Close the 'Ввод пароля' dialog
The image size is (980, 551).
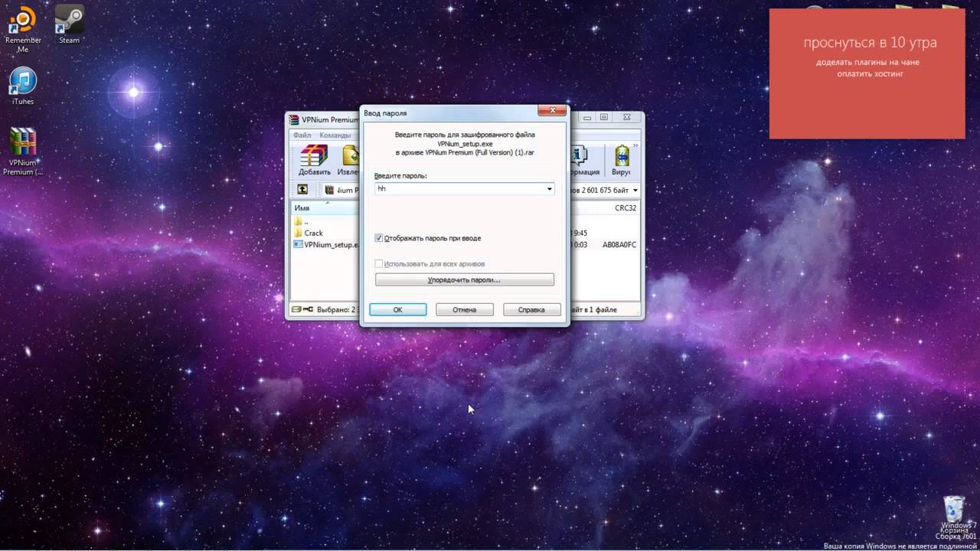pos(551,111)
